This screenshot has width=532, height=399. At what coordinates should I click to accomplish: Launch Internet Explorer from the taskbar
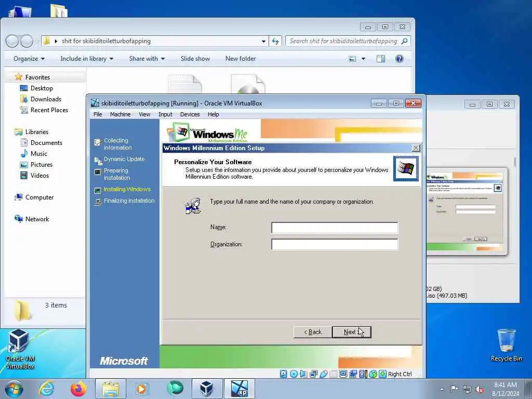pos(46,389)
